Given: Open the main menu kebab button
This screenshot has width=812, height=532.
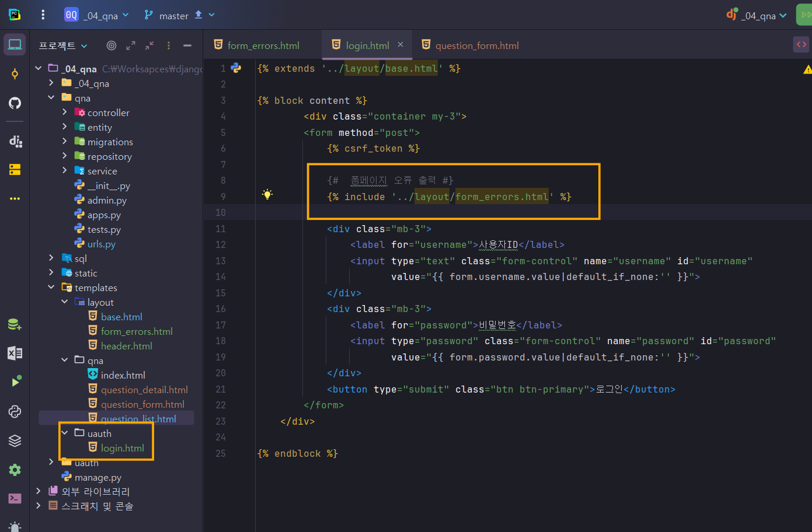Looking at the screenshot, I should (43, 15).
